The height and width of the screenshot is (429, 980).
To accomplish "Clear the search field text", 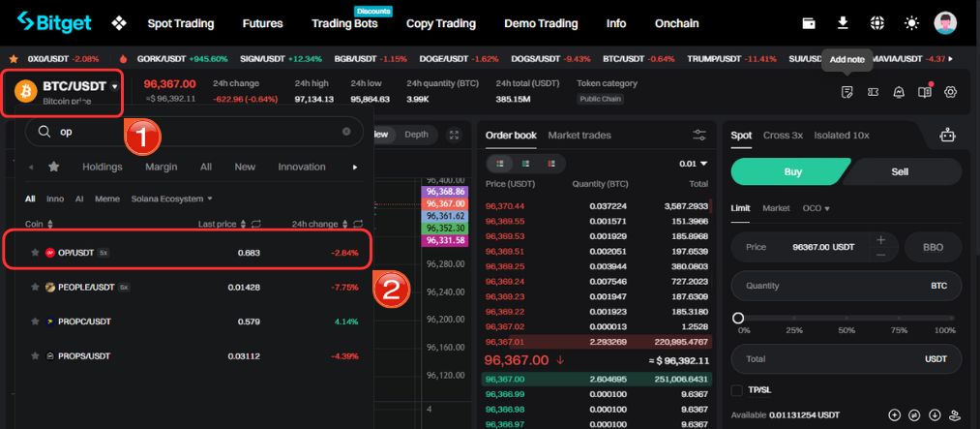I will click(346, 132).
